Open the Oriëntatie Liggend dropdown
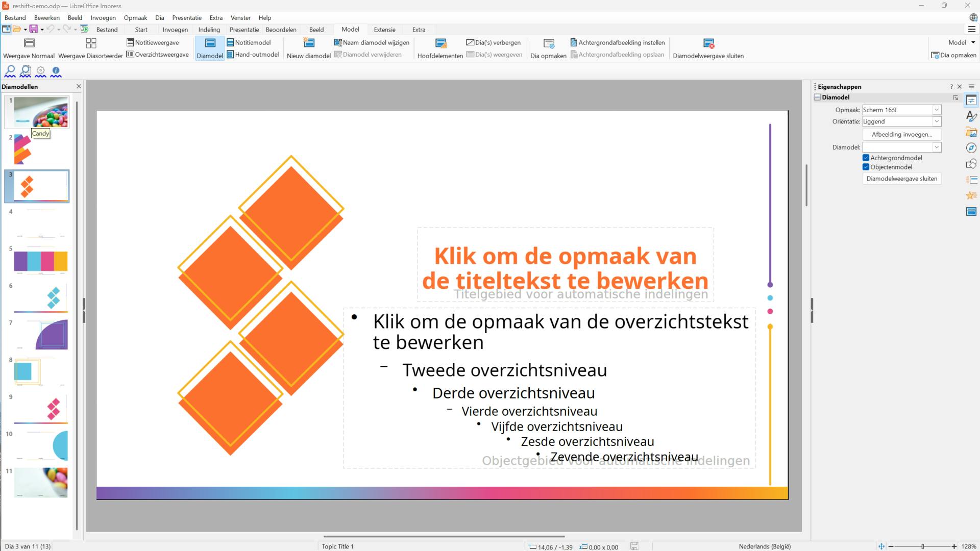The image size is (980, 551). click(937, 121)
